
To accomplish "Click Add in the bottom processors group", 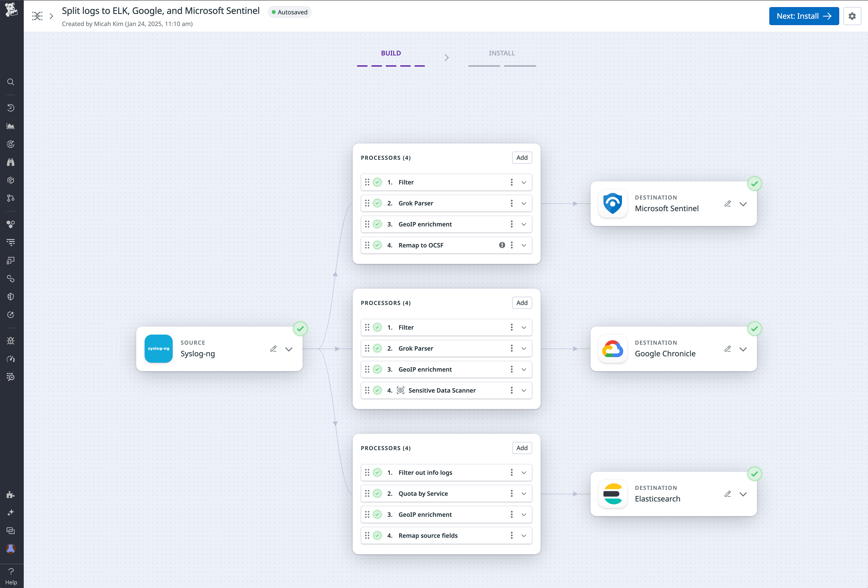I will tap(522, 448).
